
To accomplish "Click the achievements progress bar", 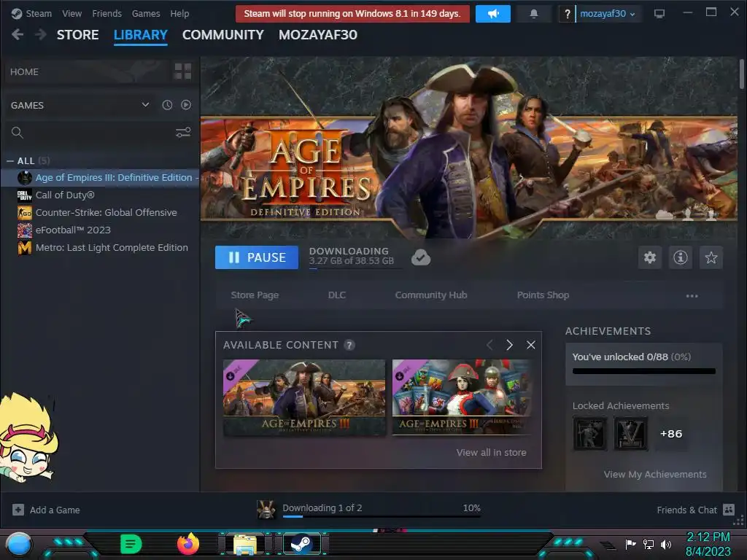I will (643, 371).
